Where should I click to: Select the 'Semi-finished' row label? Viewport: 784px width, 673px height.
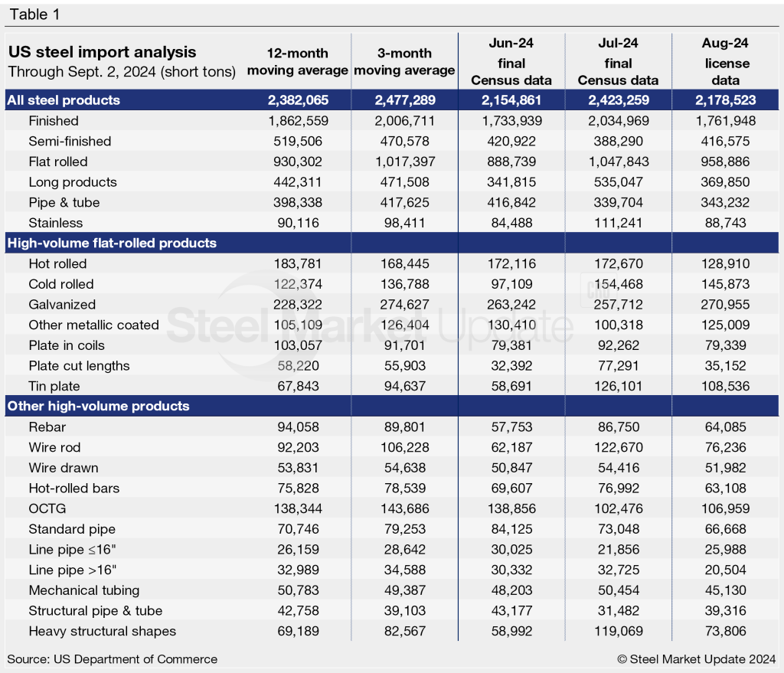tap(70, 141)
